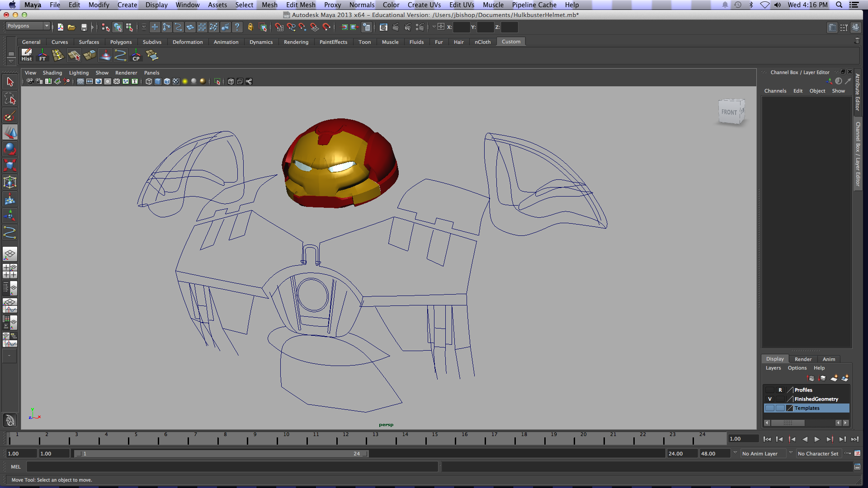The image size is (868, 488).
Task: Step to next key button
Action: pos(830,439)
